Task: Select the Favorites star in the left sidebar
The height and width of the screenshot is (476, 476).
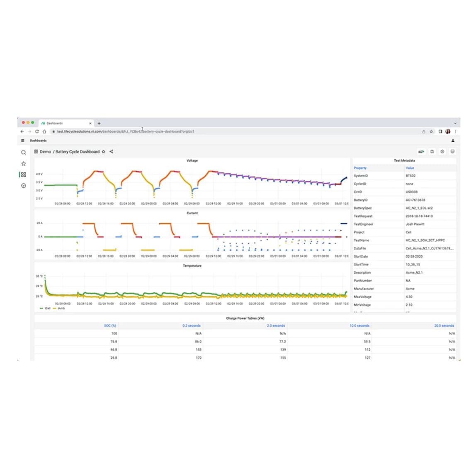Action: coord(24,164)
